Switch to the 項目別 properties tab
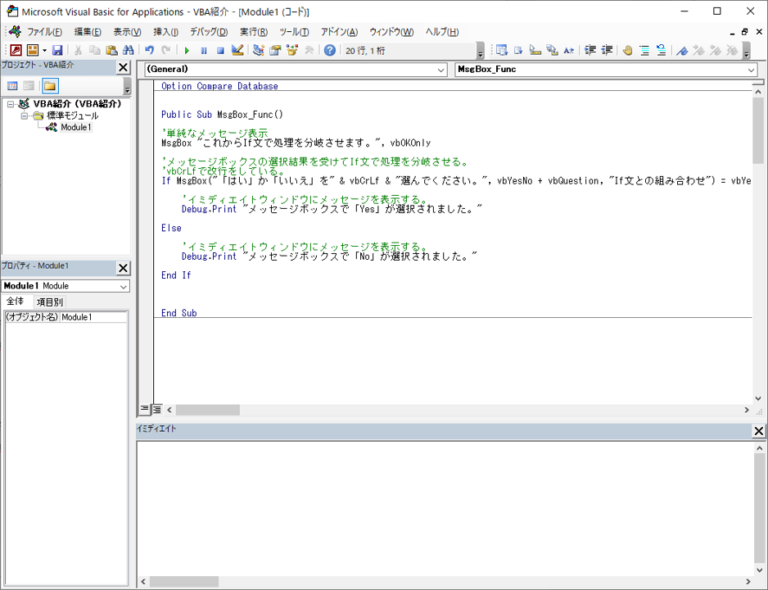Image resolution: width=768 pixels, height=590 pixels. pyautogui.click(x=49, y=302)
